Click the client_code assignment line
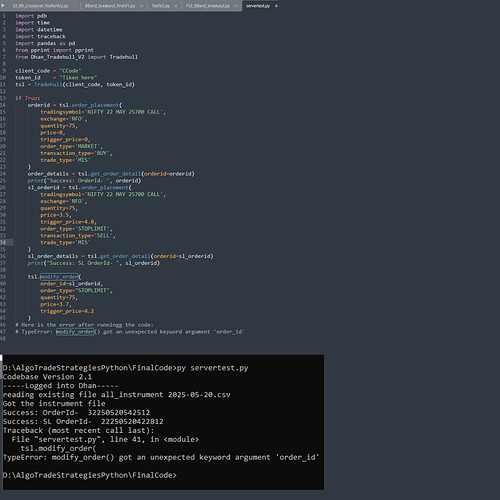 pos(48,71)
